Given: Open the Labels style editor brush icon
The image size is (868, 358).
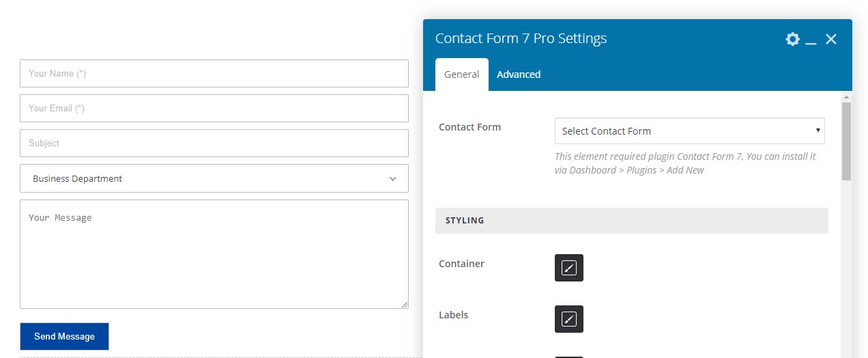Looking at the screenshot, I should click(x=568, y=319).
